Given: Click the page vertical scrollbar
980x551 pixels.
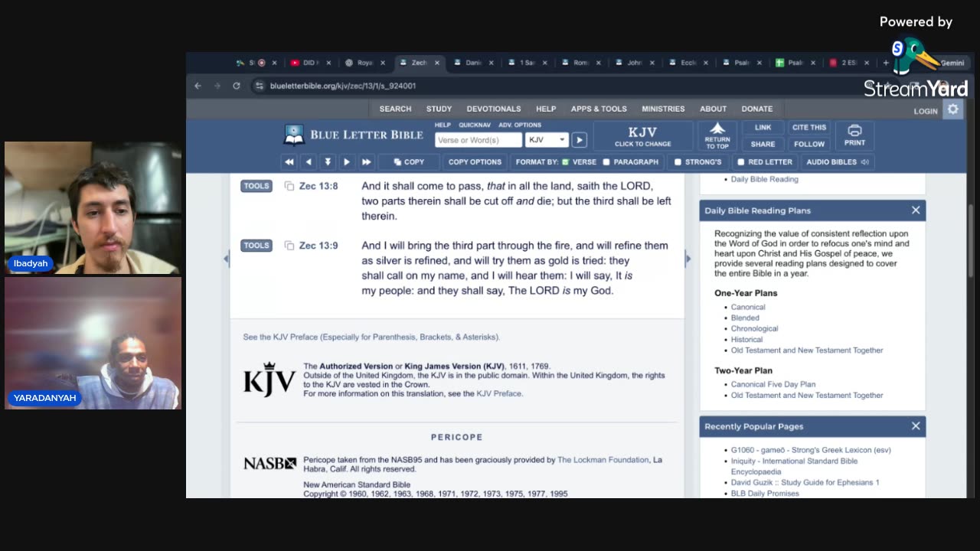Looking at the screenshot, I should [972, 240].
